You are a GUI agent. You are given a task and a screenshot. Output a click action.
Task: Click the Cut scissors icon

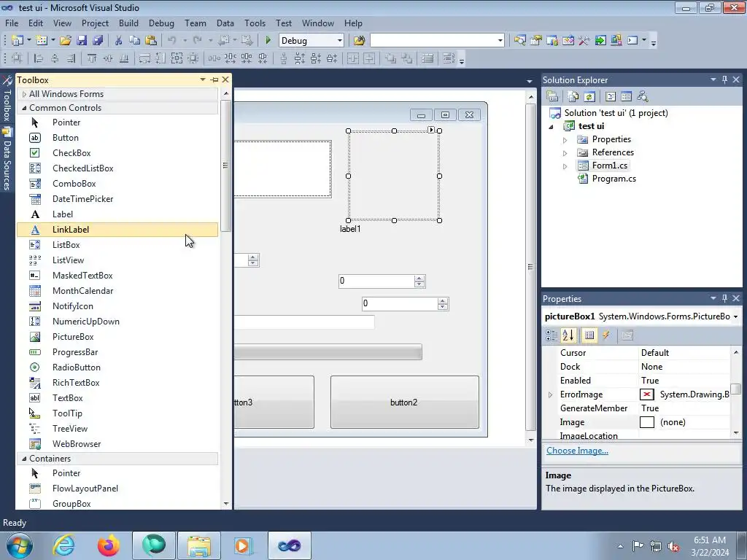[119, 41]
